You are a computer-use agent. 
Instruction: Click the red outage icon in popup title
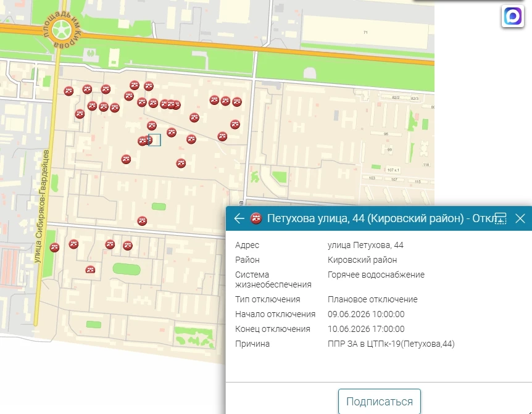tap(256, 218)
